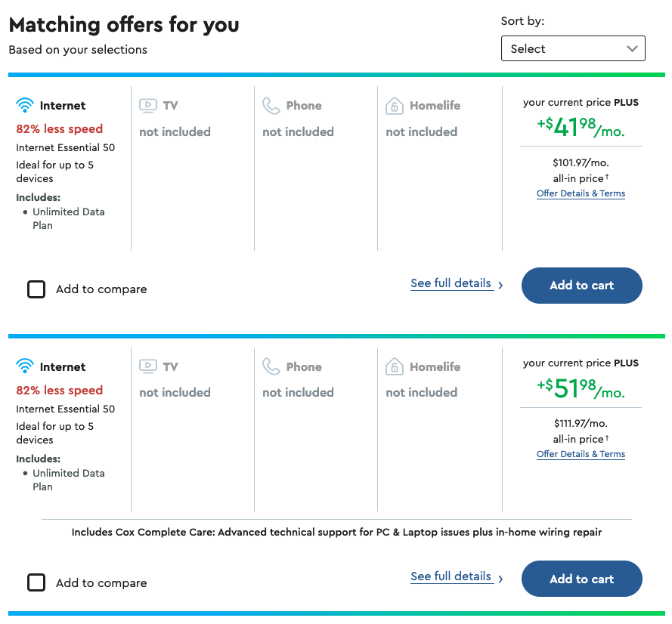Click the TV icon in first offer
This screenshot has height=624, width=672.
click(x=148, y=106)
